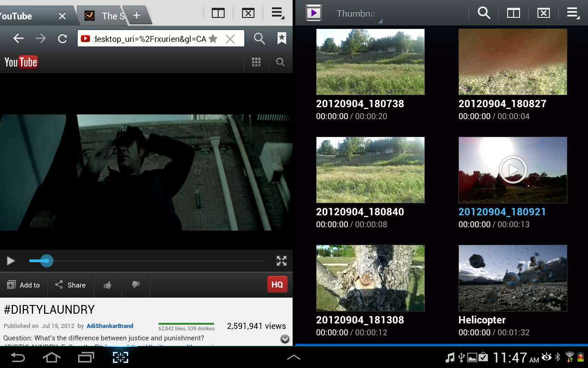Open the Helicopter video thumbnail
Screen dimensions: 588x368
(513, 278)
